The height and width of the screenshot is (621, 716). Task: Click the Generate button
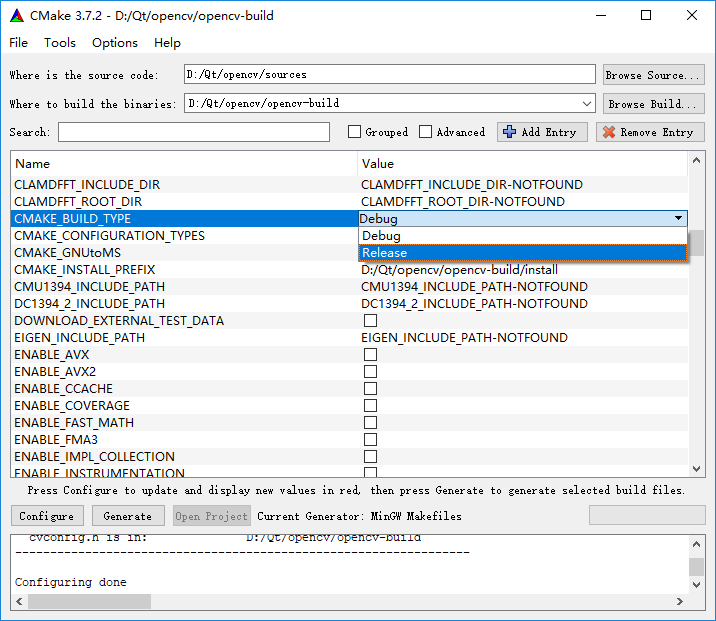click(128, 516)
